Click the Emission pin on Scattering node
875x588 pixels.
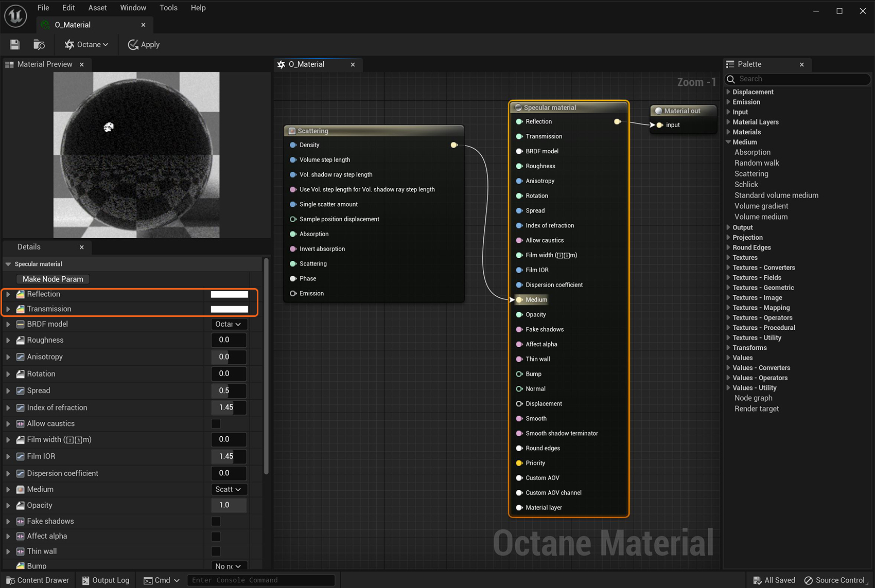293,293
